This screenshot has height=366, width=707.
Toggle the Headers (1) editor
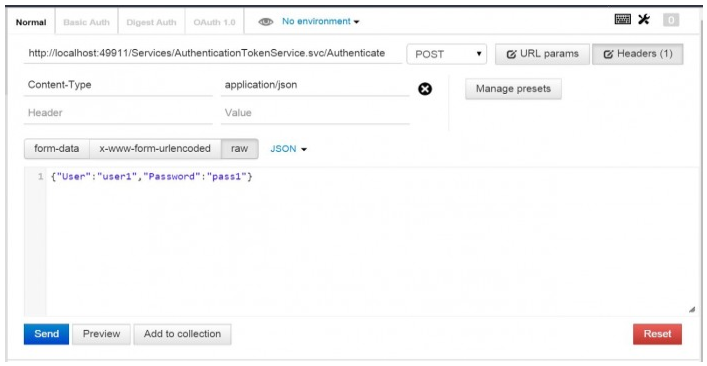coord(638,54)
